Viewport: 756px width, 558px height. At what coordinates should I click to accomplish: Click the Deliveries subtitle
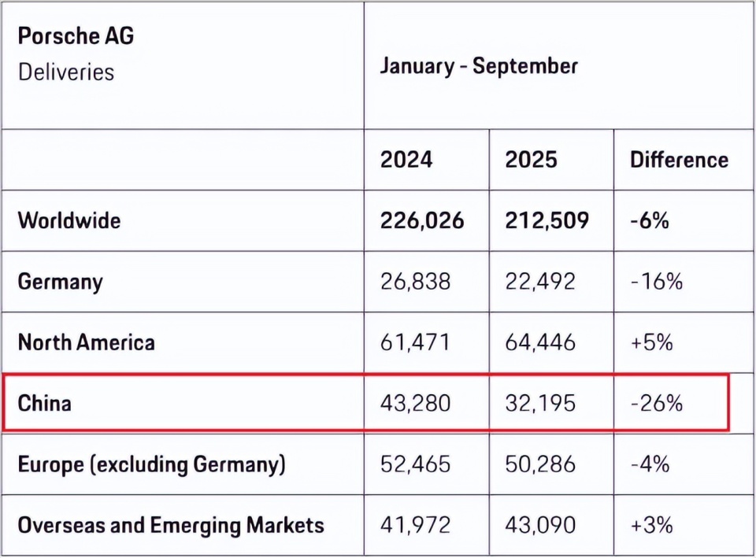[x=65, y=72]
